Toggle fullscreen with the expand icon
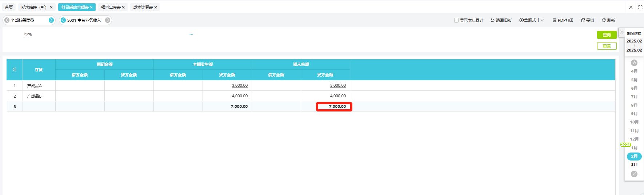Image resolution: width=644 pixels, height=195 pixels. [x=640, y=7]
